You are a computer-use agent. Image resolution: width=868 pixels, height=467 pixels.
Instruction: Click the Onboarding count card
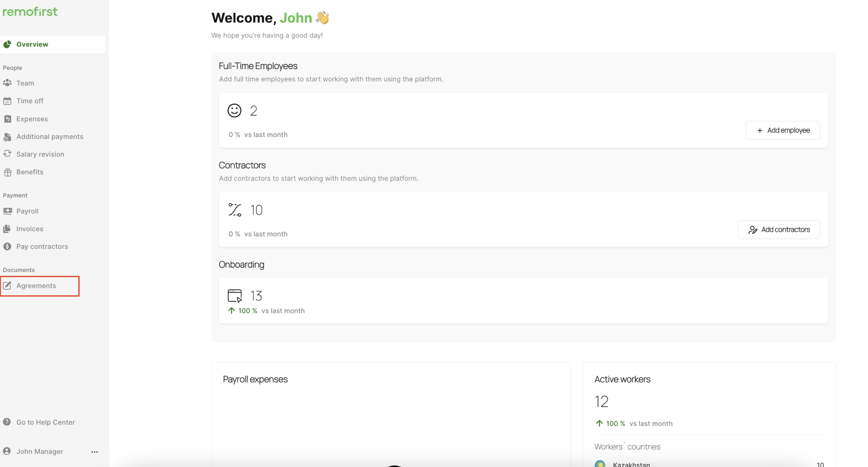pyautogui.click(x=523, y=301)
